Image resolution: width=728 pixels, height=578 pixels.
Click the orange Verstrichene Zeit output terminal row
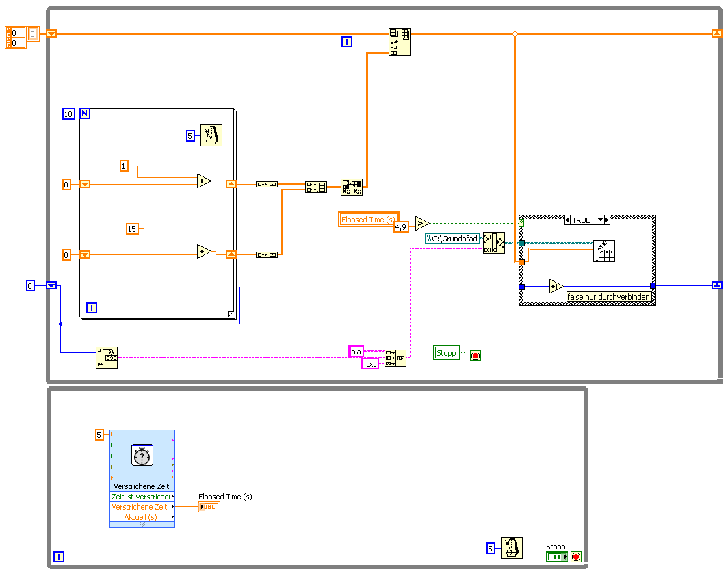142,507
